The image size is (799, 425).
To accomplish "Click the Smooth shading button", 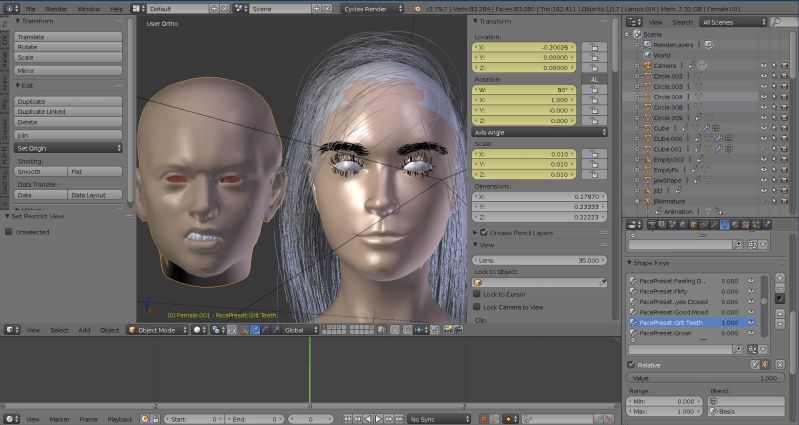I will click(41, 171).
